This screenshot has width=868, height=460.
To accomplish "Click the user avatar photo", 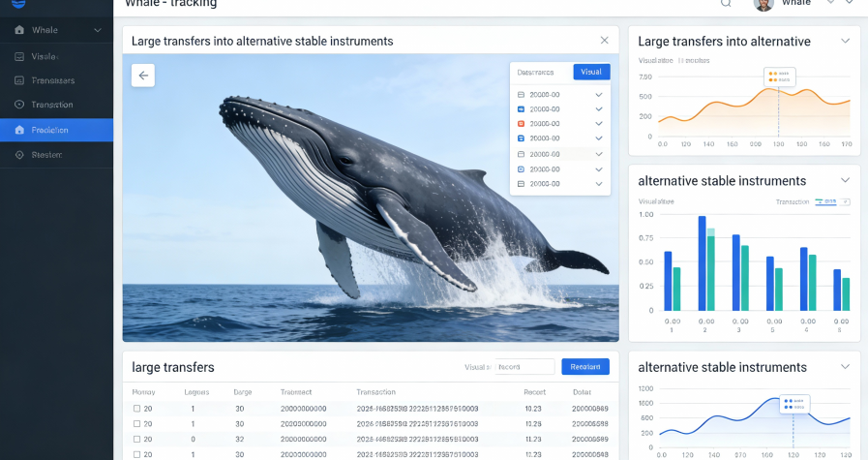I will [763, 4].
